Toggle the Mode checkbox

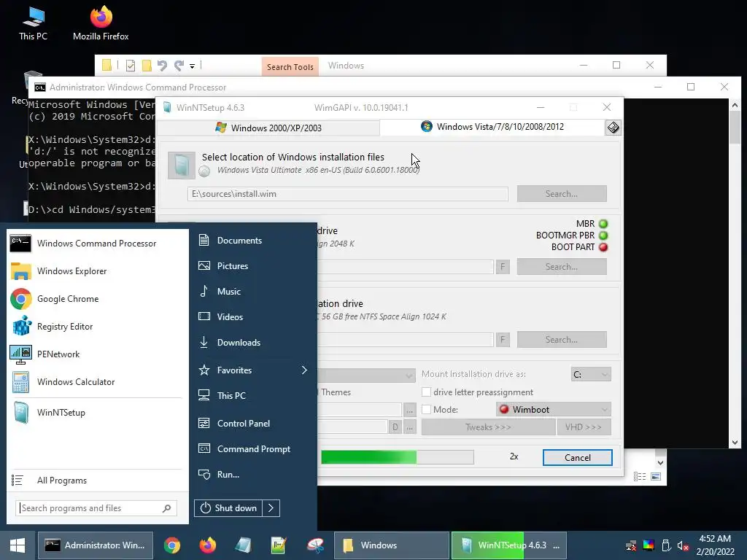426,410
